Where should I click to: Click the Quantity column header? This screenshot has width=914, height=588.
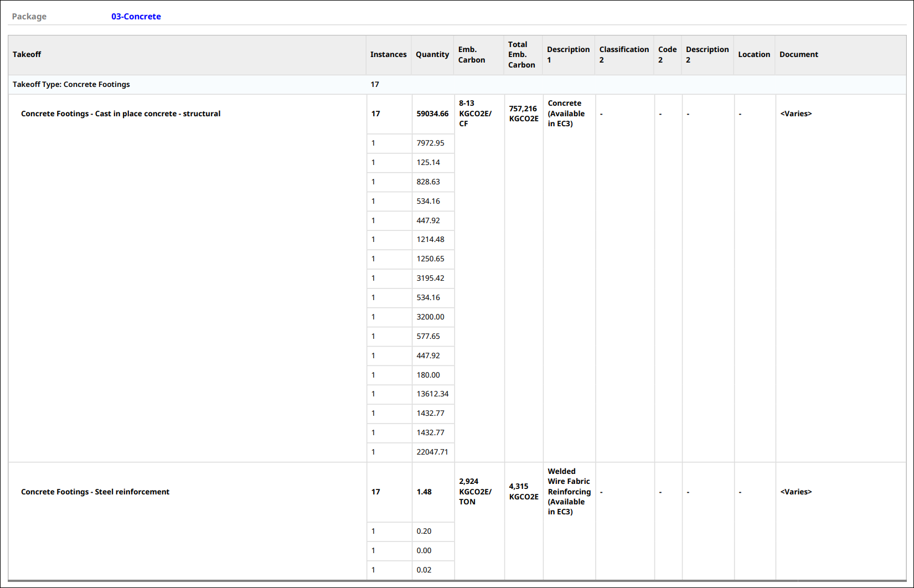click(x=432, y=54)
